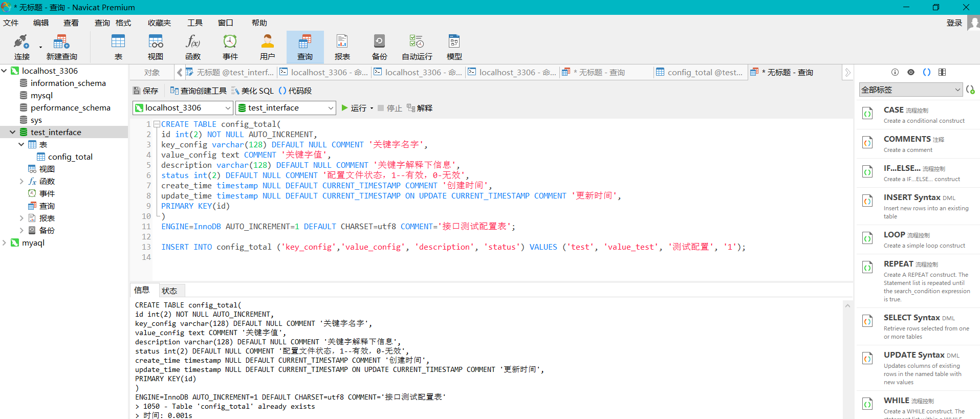Open the dropdown arrow next to 运行

tap(372, 108)
